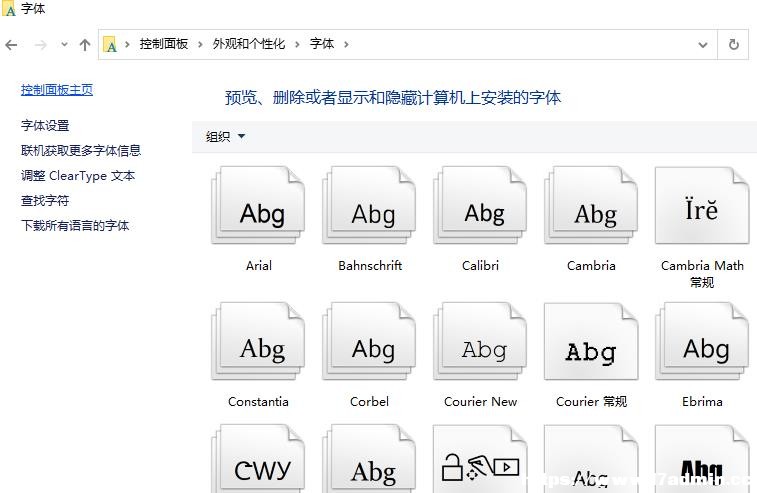This screenshot has height=493, width=757.
Task: Go up one folder level
Action: [x=85, y=45]
